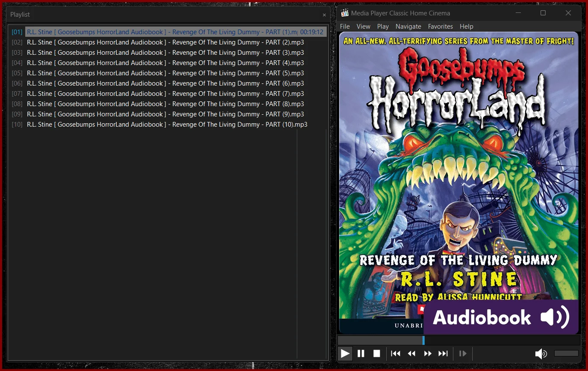Stop playback with the Stop button
This screenshot has height=371, width=588.
click(377, 353)
